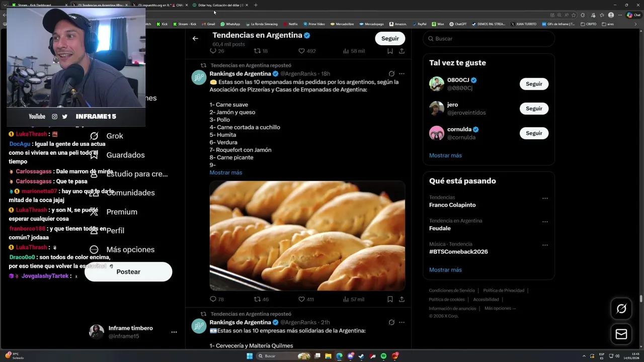Viewport: 644px width, 362px height.
Task: Switch to the Dólar hoy browser tab
Action: (x=221, y=5)
